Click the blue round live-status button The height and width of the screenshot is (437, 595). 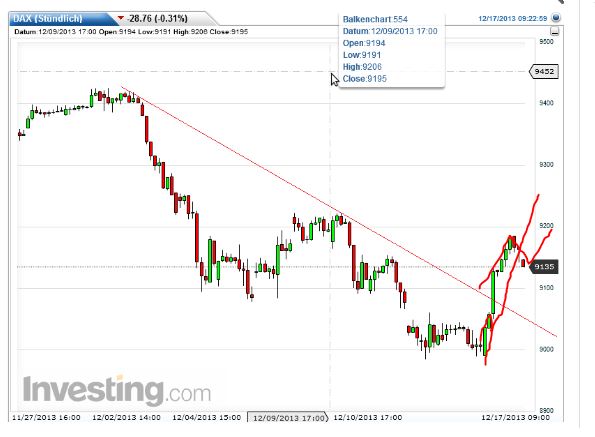[556, 18]
